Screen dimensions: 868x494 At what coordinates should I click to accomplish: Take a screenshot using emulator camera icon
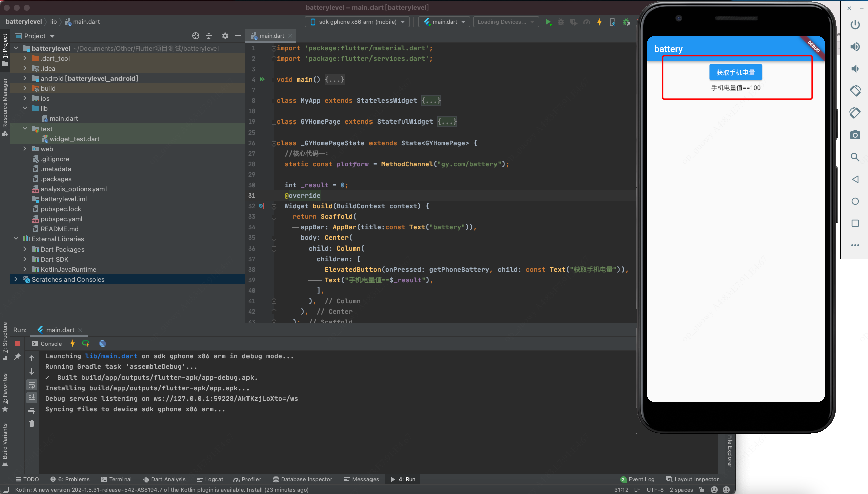pyautogui.click(x=855, y=135)
